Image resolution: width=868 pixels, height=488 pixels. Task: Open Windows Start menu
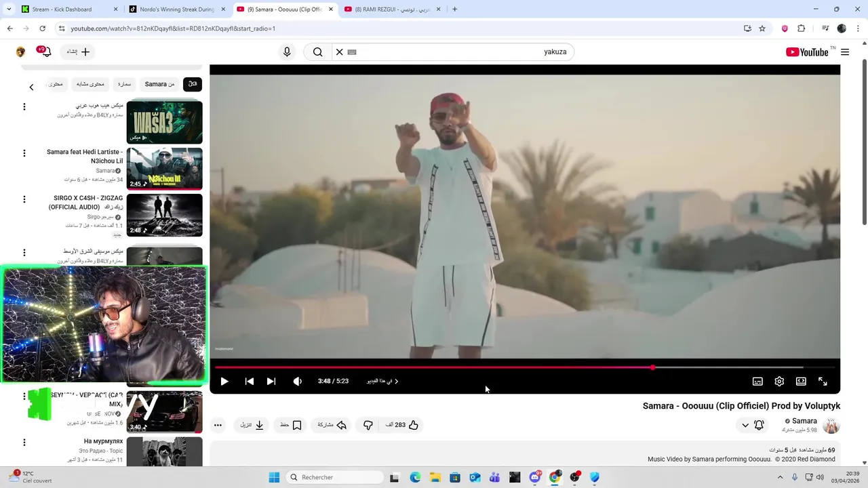[274, 477]
